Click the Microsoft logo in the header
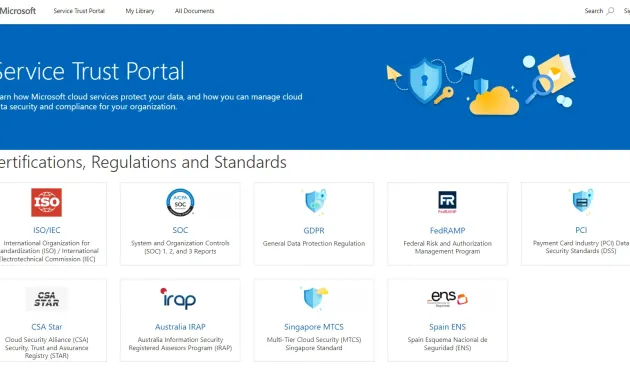Screen dimensions: 630x380 click(x=18, y=11)
